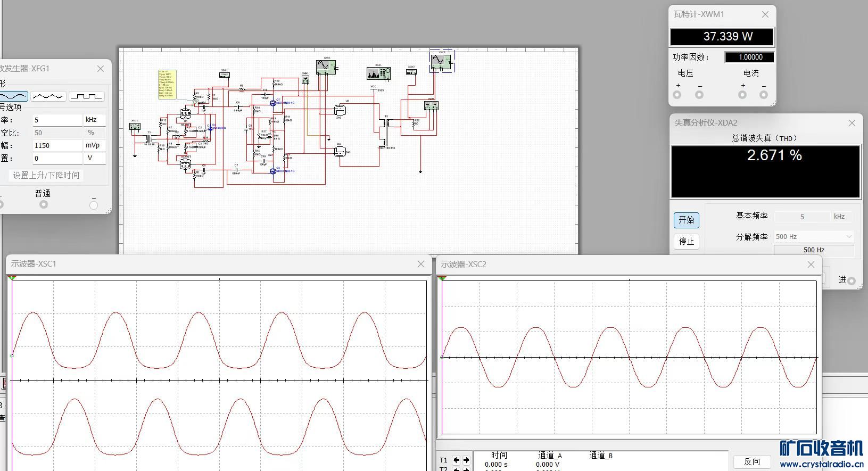
Task: Select the triangle waveform button
Action: click(x=48, y=96)
